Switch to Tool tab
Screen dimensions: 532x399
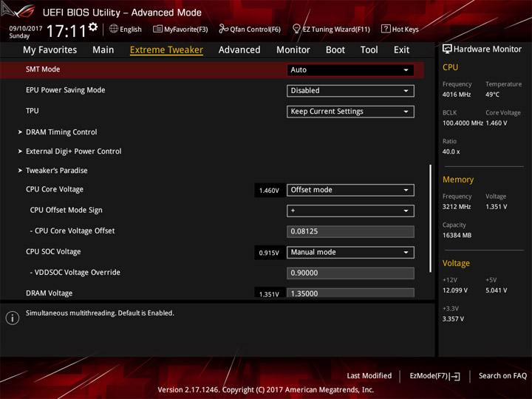tap(369, 50)
